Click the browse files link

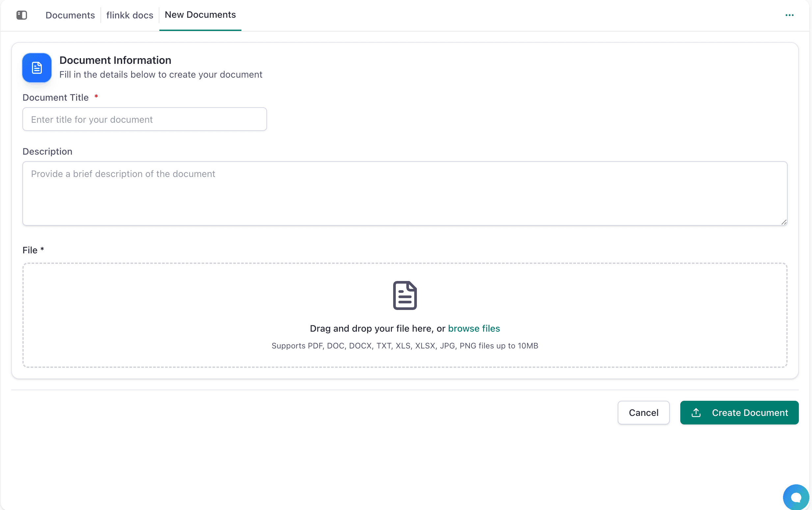(x=474, y=328)
